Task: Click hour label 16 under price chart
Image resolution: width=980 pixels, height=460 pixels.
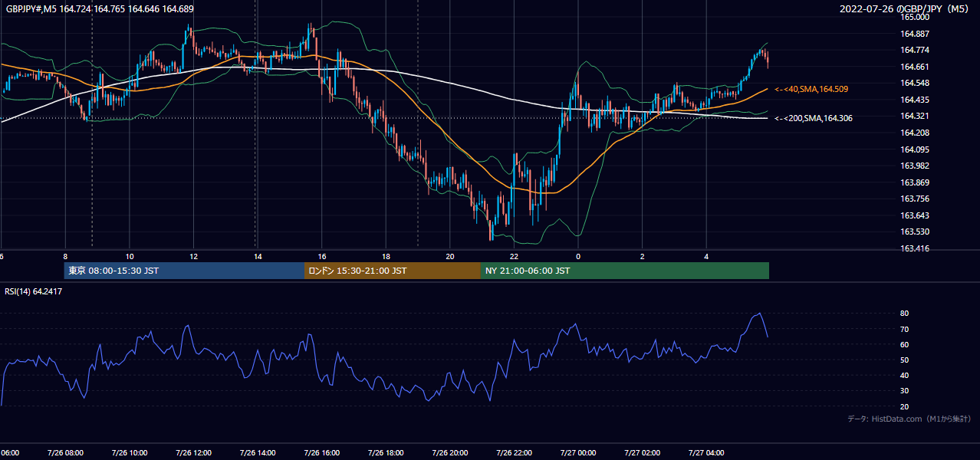Action: (x=322, y=256)
